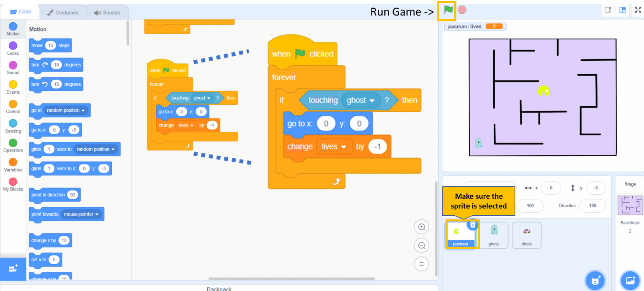Select the Operators block category
This screenshot has width=644, height=291.
pyautogui.click(x=13, y=146)
